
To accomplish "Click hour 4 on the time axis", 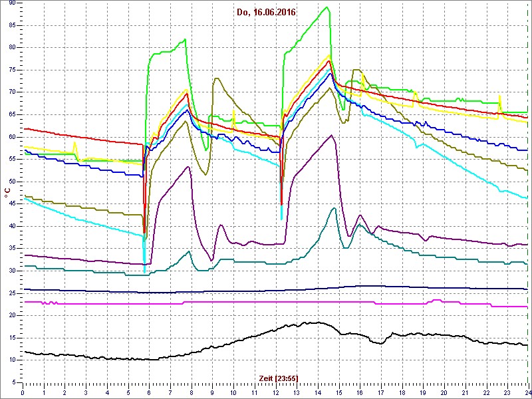I will click(x=107, y=392).
